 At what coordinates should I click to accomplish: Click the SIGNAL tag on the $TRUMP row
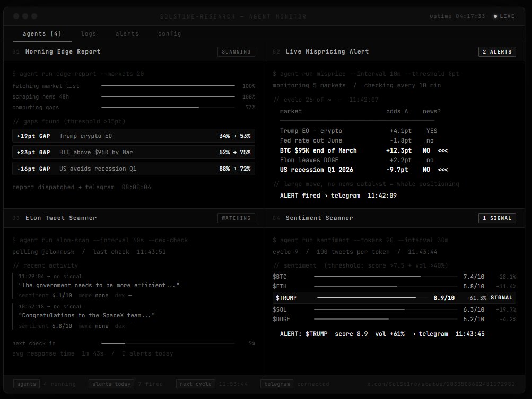(501, 298)
